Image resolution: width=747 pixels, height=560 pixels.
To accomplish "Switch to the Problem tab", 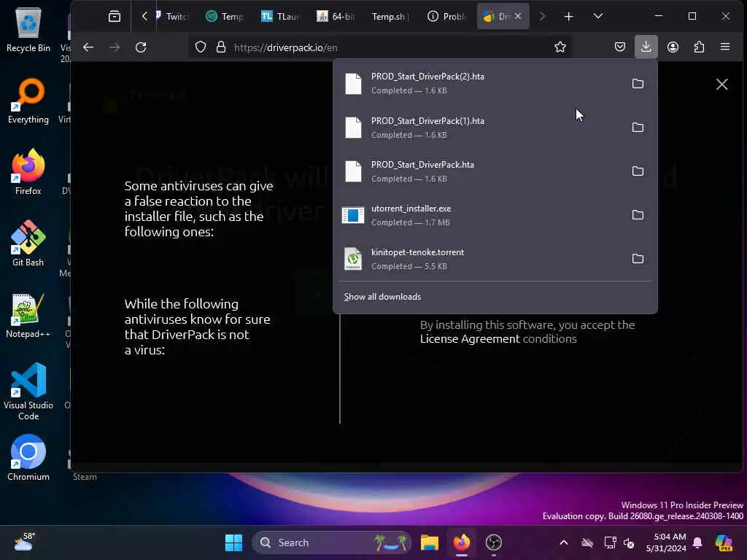I will [x=447, y=17].
